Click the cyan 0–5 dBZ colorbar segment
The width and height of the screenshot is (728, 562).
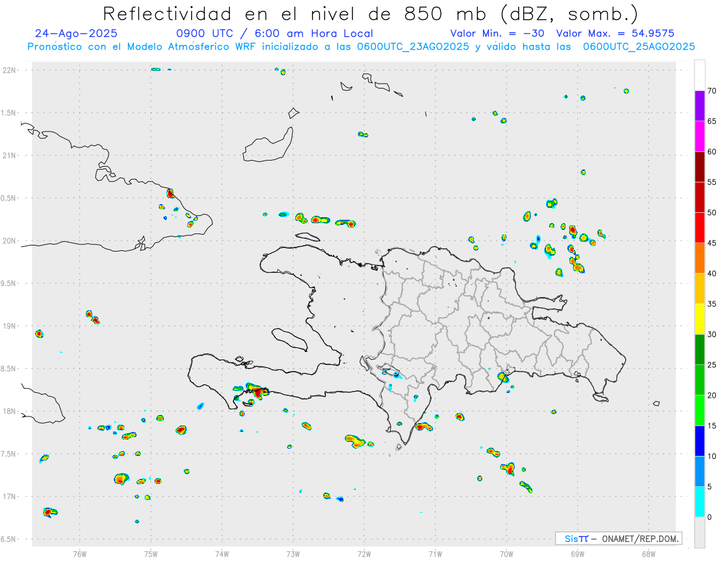click(x=699, y=502)
